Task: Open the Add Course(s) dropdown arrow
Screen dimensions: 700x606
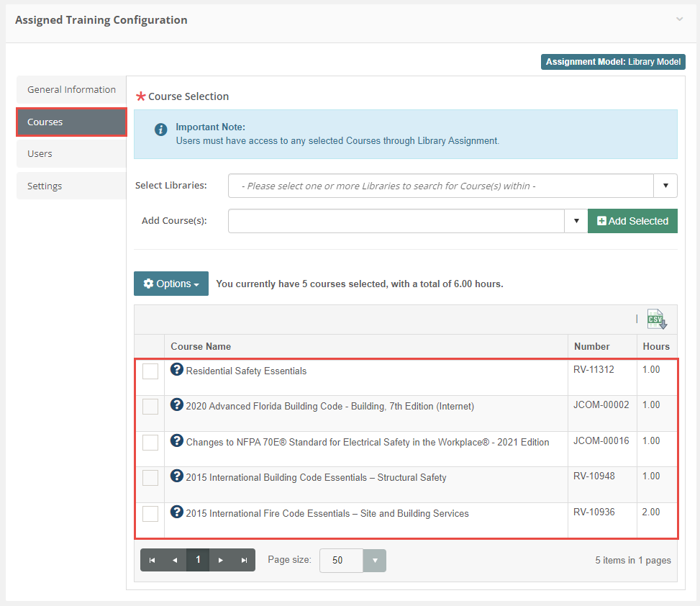Action: coord(576,221)
